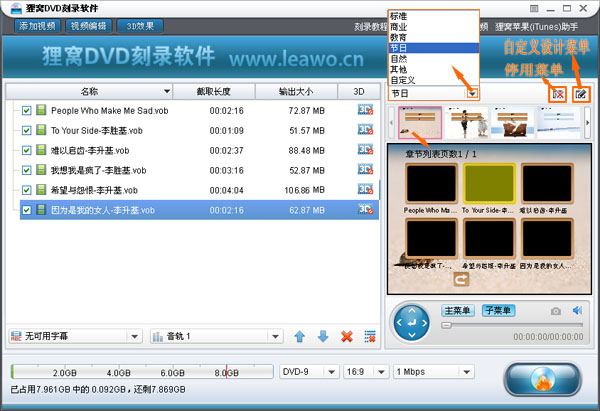Viewport: 600px width, 411px height.
Task: Click the 主菜单 button
Action: (458, 310)
